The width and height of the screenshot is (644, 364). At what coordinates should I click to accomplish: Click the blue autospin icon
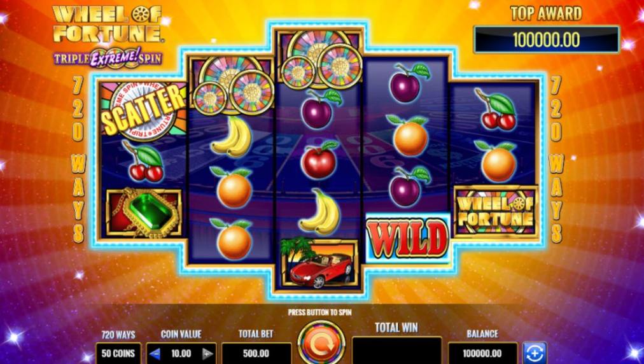[x=535, y=353]
